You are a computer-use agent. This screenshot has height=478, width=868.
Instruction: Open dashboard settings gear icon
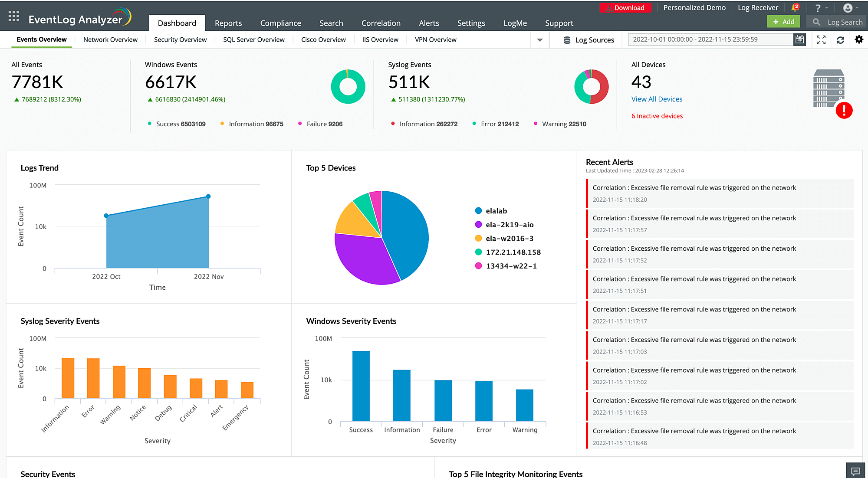pyautogui.click(x=859, y=39)
